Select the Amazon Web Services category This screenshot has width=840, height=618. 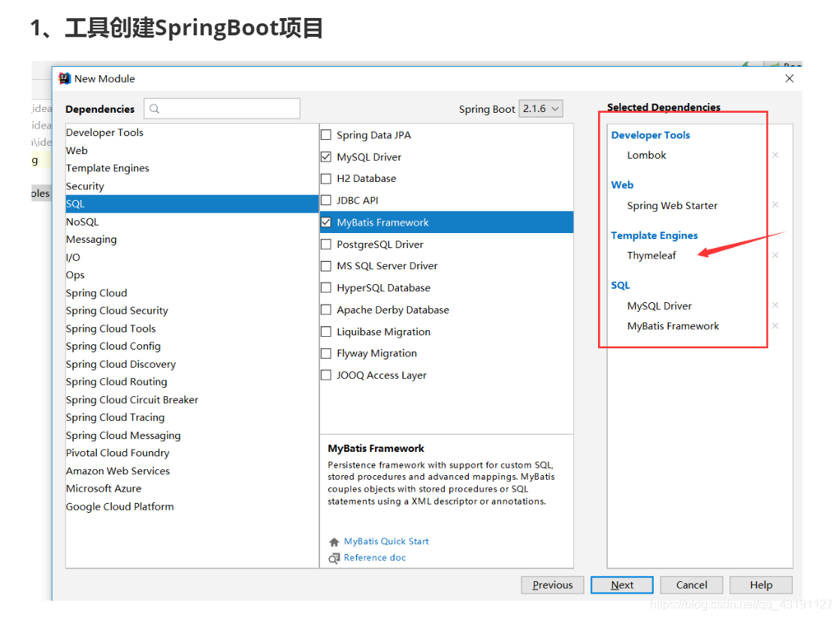(x=192, y=471)
